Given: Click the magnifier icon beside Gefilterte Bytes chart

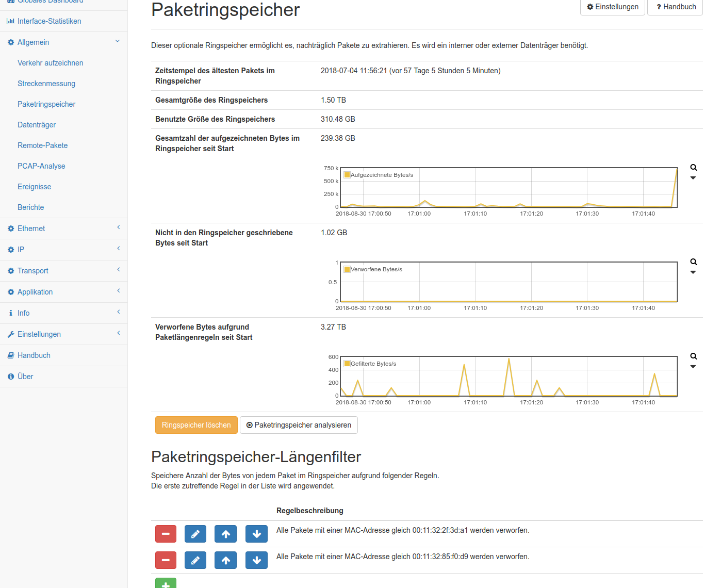Looking at the screenshot, I should (x=693, y=356).
